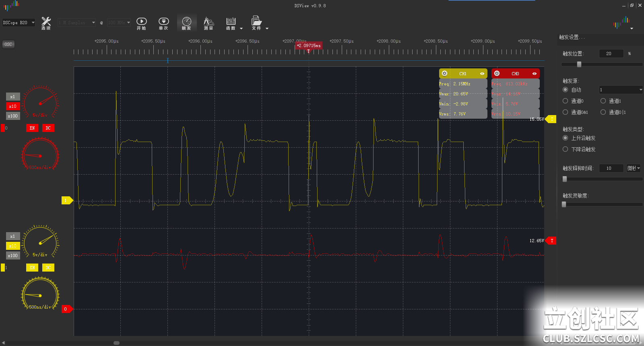Screen dimensions: 644x346
Task: Select 上升沿触发 rising edge trigger
Action: [x=566, y=138]
